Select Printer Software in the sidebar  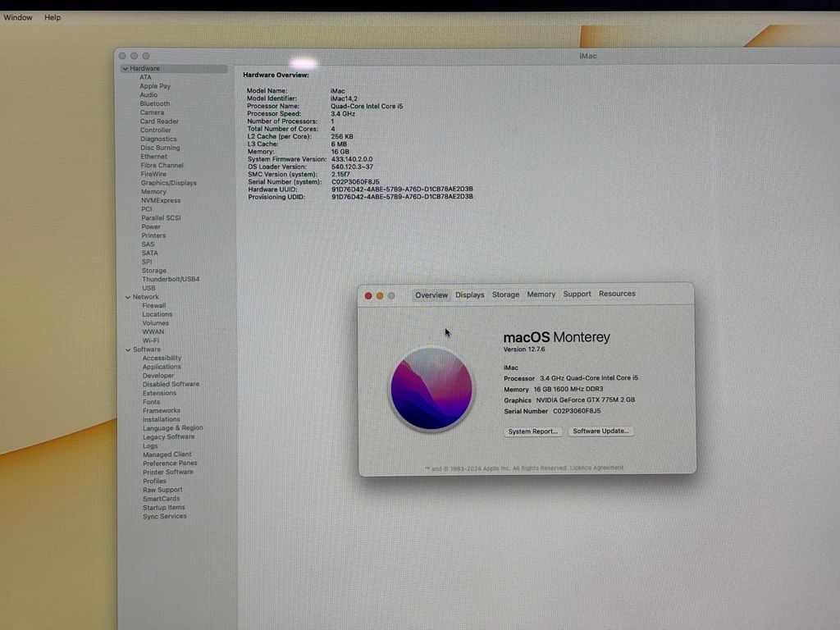click(x=167, y=472)
